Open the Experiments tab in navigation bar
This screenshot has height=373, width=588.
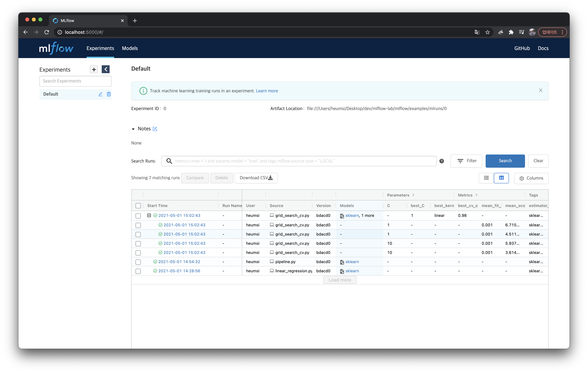point(100,48)
